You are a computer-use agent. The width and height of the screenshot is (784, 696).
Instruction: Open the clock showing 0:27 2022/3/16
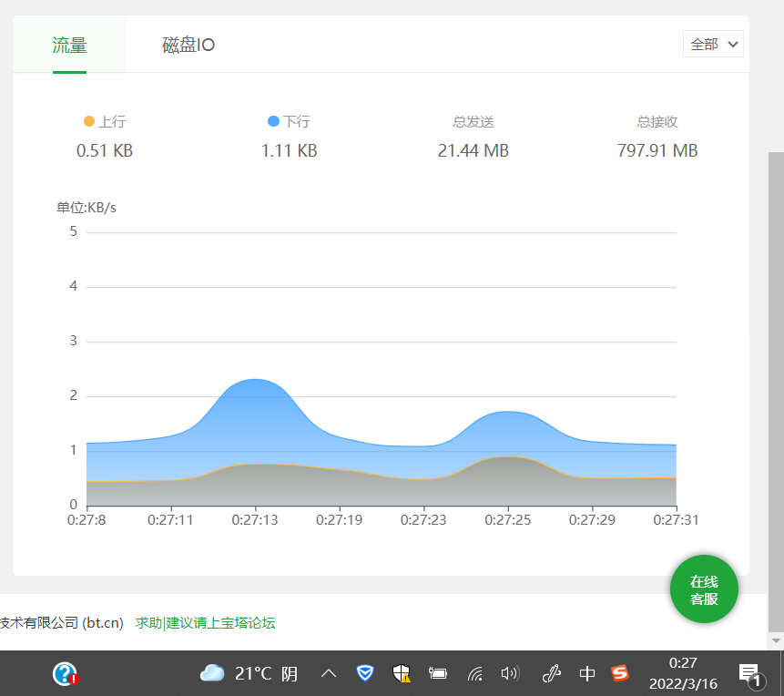683,673
